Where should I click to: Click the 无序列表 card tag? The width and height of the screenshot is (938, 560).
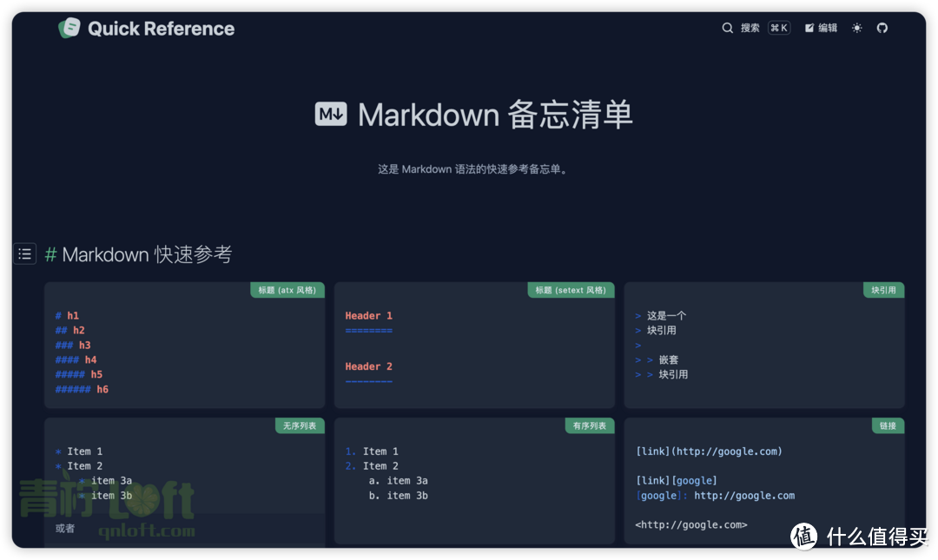click(x=300, y=425)
